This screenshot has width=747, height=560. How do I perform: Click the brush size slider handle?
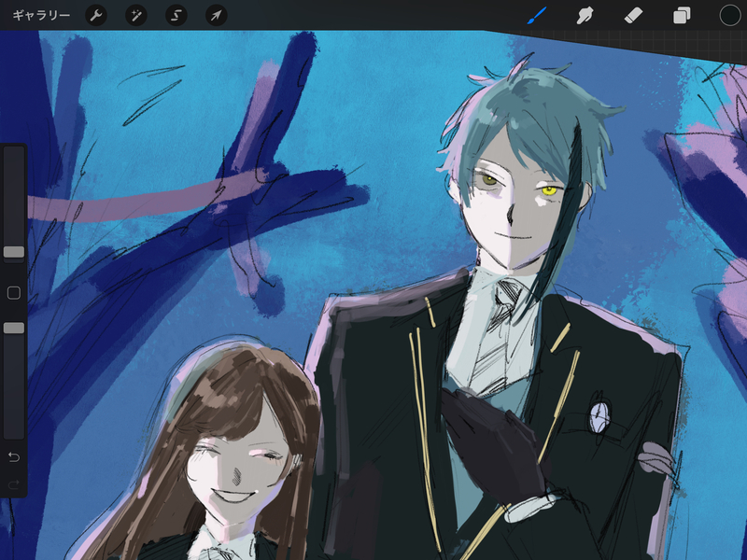click(x=14, y=252)
